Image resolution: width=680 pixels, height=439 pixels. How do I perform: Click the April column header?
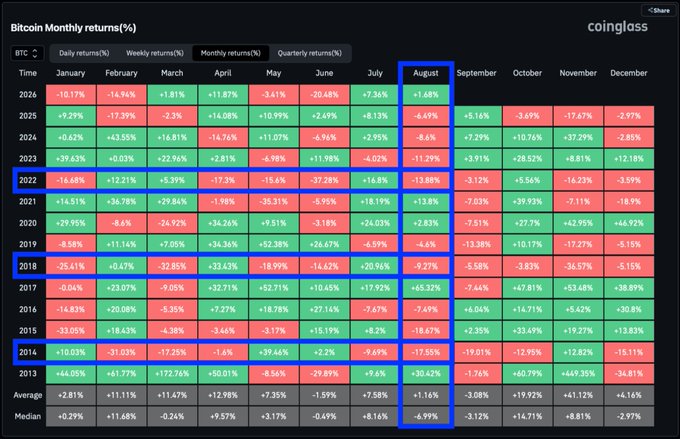click(223, 73)
